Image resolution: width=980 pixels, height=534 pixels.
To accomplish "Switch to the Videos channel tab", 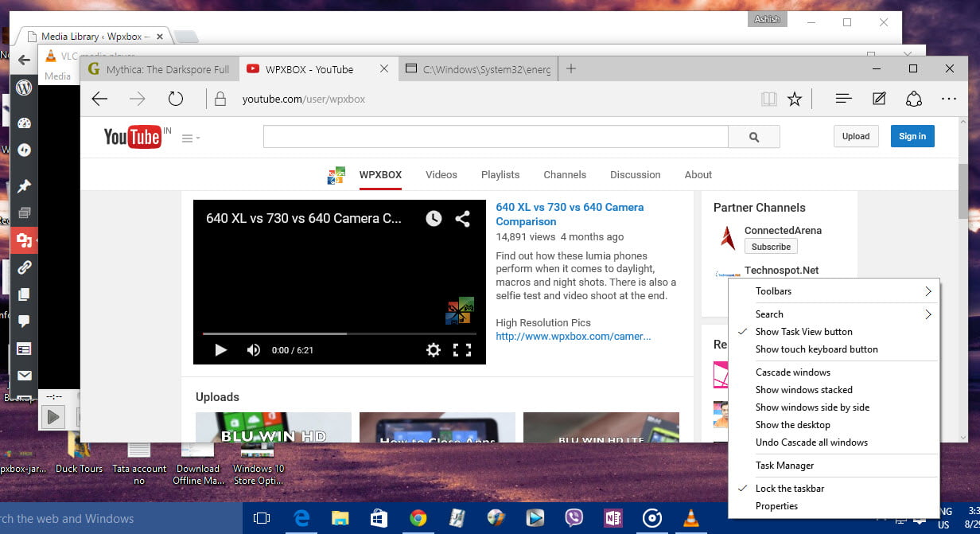I will point(441,175).
